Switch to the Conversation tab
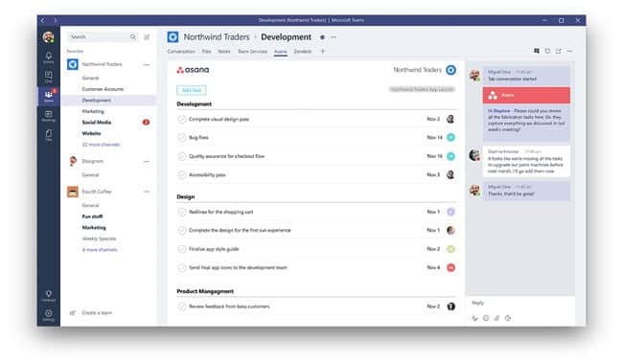 [181, 51]
